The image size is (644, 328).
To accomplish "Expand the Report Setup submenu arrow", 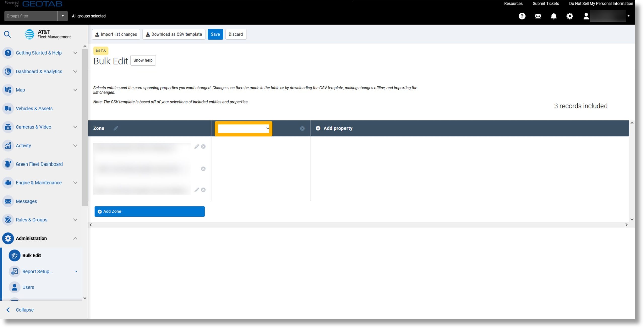I will [x=76, y=272].
